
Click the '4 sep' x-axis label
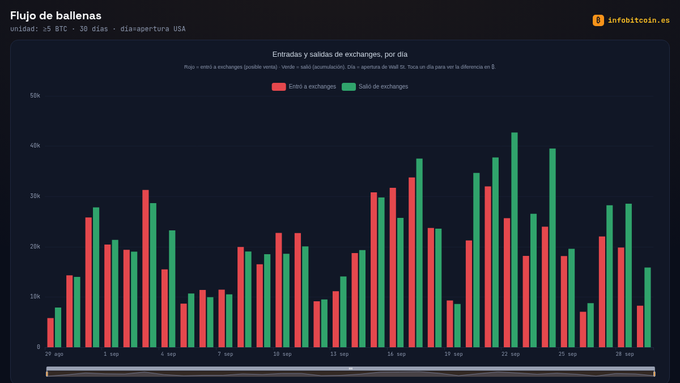click(168, 354)
